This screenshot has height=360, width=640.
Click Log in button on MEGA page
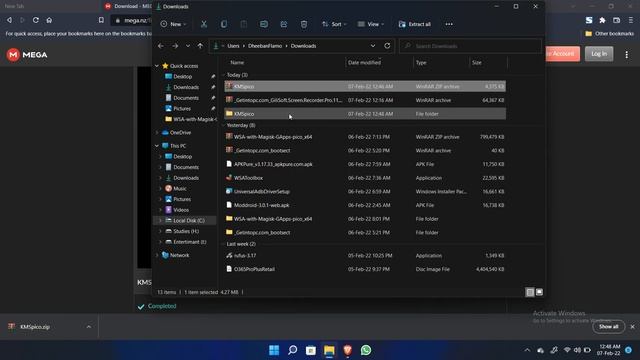point(599,53)
